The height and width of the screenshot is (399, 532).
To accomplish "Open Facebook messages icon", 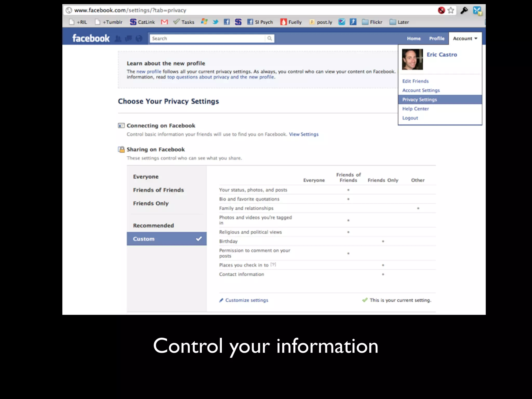I will 128,39.
